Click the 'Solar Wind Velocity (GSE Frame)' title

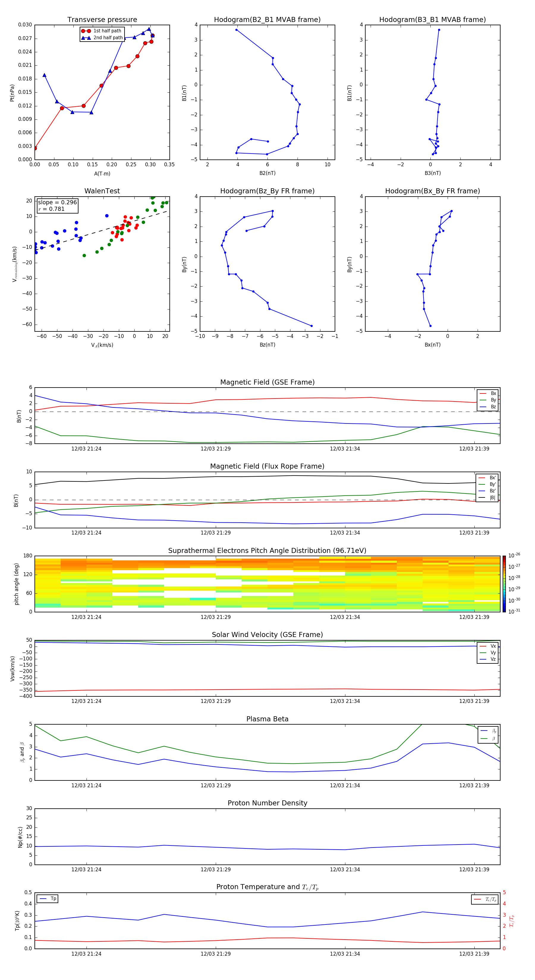tap(267, 635)
